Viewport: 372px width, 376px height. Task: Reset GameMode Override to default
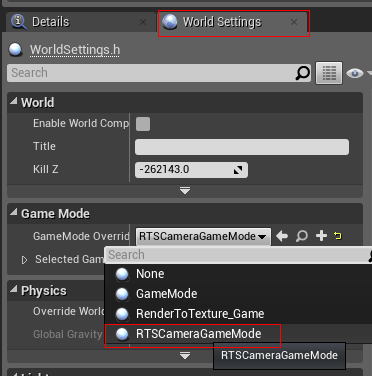pyautogui.click(x=338, y=236)
